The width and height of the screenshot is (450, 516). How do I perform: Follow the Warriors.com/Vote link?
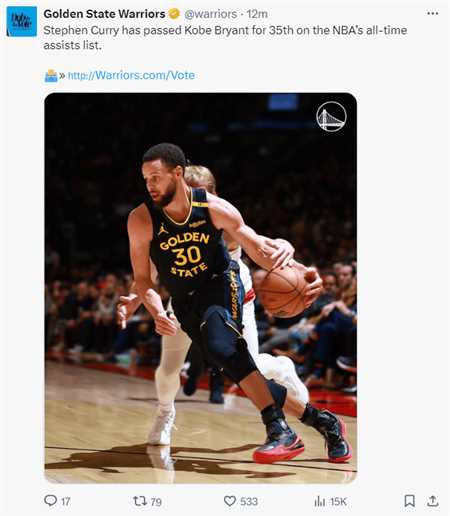pos(131,75)
